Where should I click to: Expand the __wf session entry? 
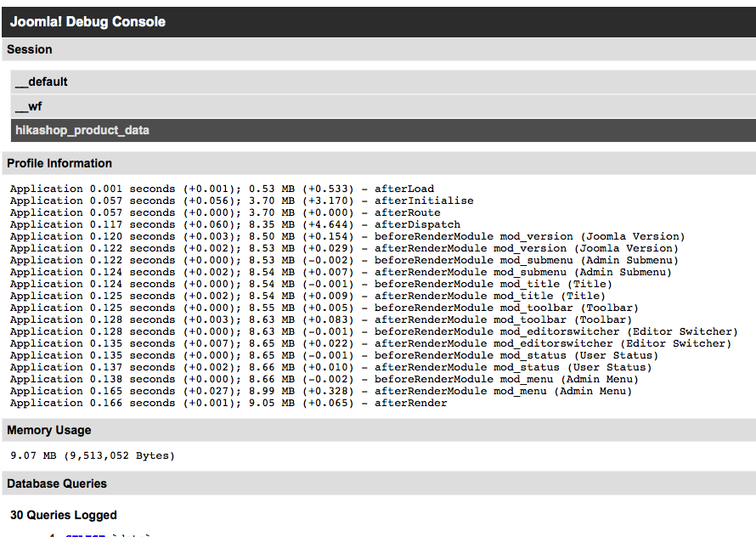(x=383, y=106)
